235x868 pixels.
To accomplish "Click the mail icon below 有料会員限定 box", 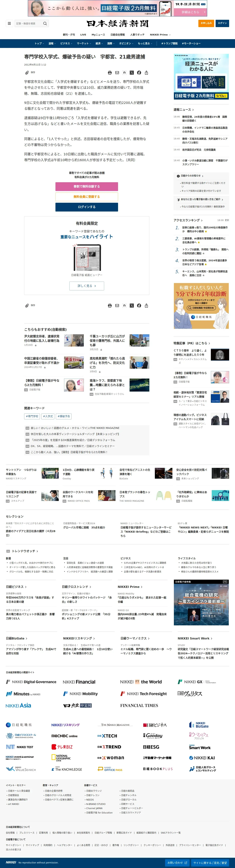I will pos(117,305).
